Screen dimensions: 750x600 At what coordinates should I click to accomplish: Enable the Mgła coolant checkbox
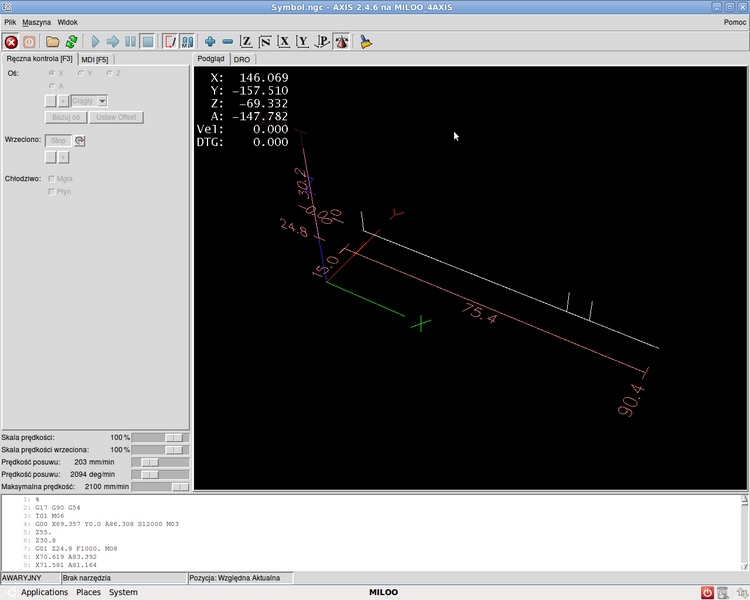click(52, 179)
